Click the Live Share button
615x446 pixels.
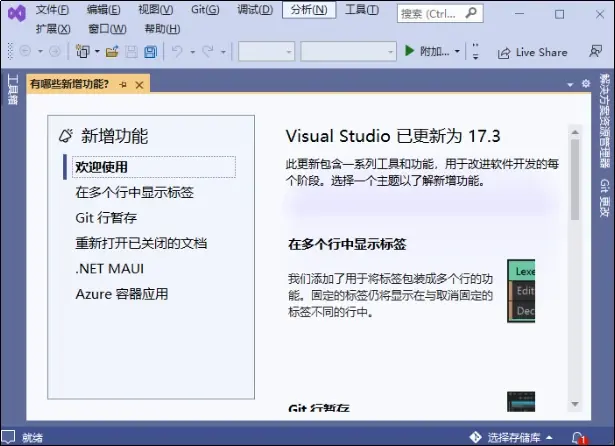click(x=532, y=53)
